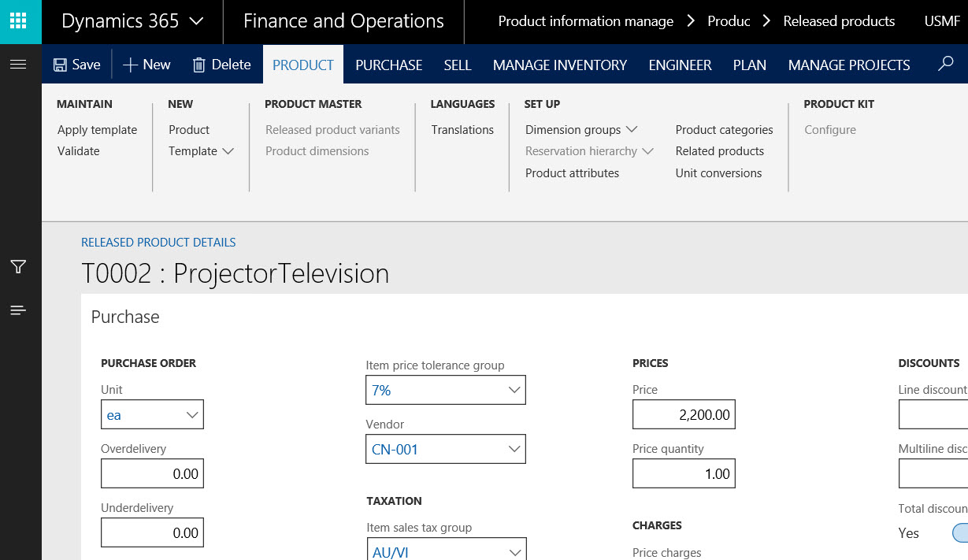Open Unit conversions setup
Viewport: 968px width, 560px height.
click(718, 173)
